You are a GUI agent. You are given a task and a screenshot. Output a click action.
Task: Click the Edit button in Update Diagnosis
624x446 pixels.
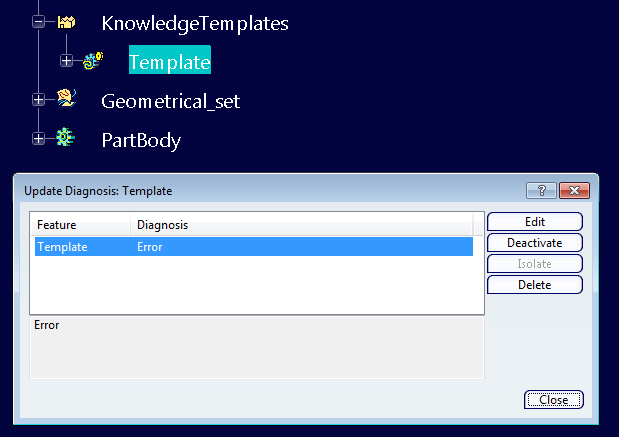click(535, 222)
